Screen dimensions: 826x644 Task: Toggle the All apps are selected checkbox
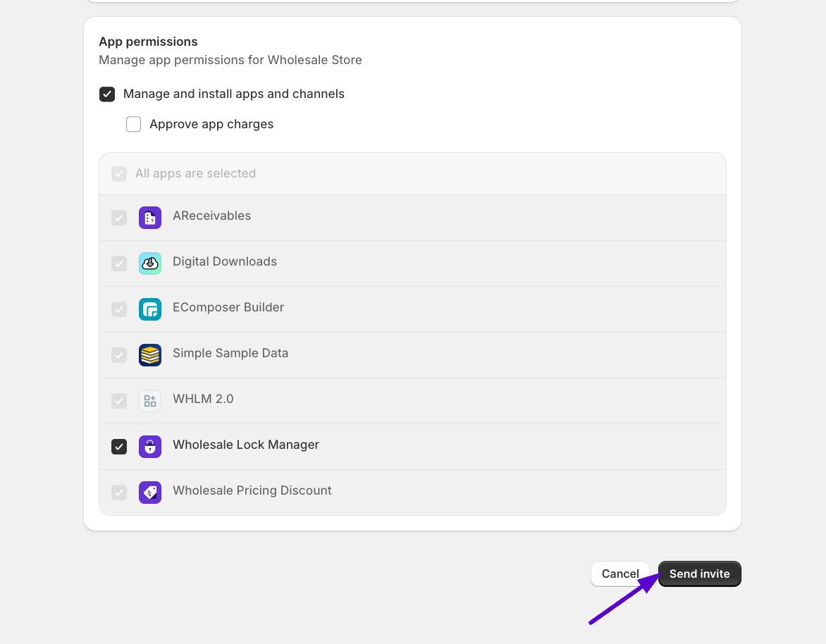(119, 174)
